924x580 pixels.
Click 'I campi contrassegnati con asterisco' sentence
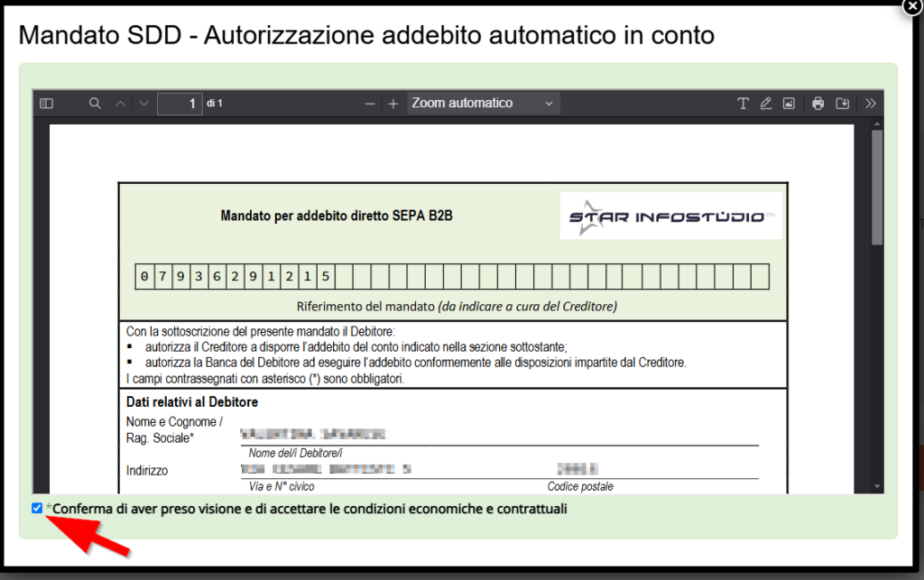point(265,379)
